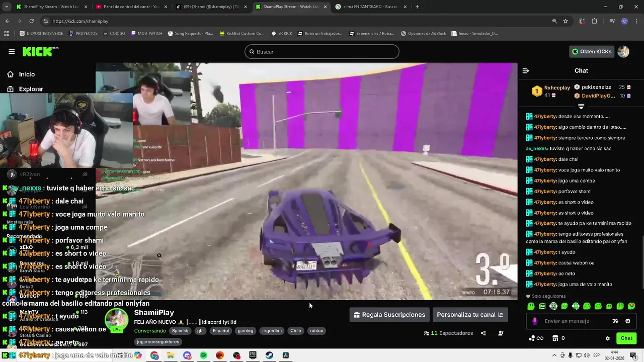Select the gaming tag
This screenshot has height=362, width=644.
(246, 331)
